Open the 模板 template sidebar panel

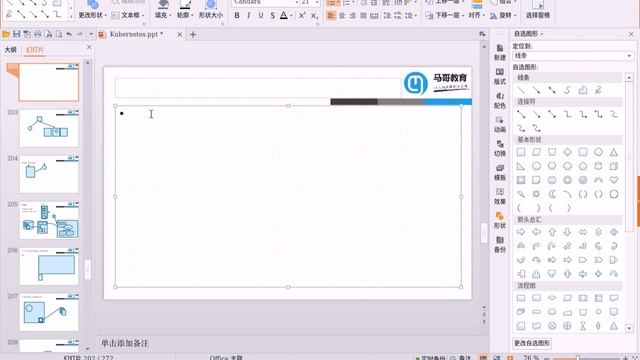[500, 173]
